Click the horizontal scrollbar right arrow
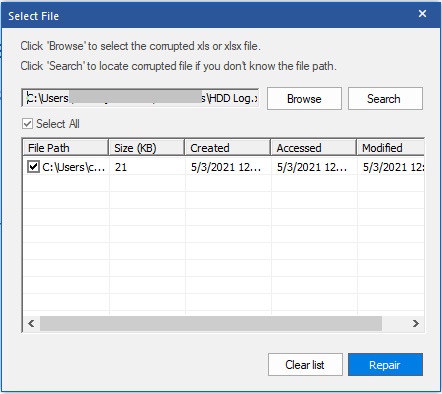Viewport: 442px width, 394px height. click(x=416, y=323)
